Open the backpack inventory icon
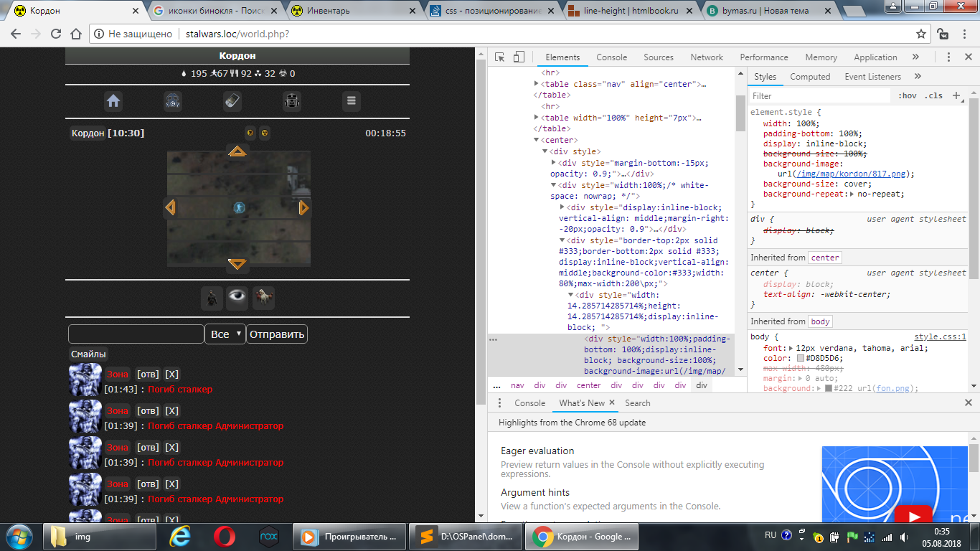This screenshot has width=980, height=551. coord(292,101)
